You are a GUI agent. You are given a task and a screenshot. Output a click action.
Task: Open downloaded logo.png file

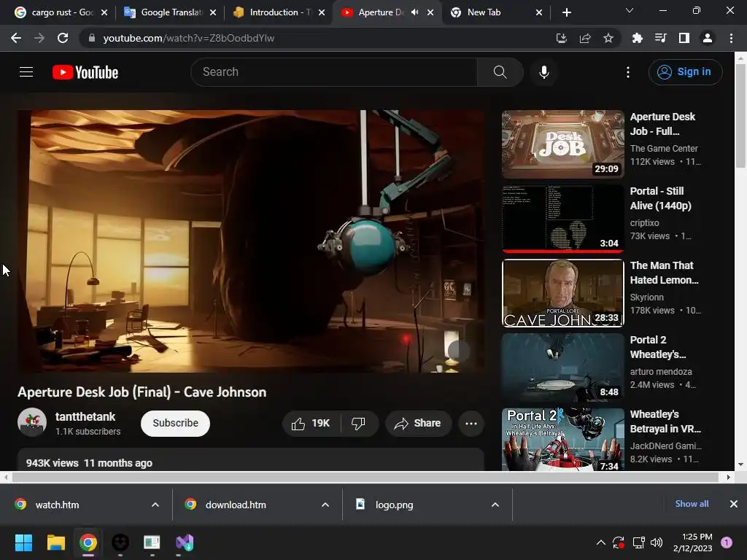click(394, 505)
